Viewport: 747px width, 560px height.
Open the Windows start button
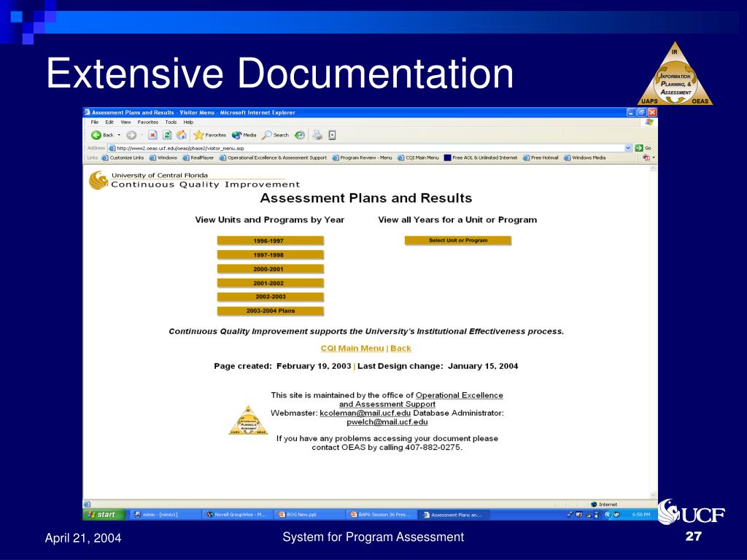pyautogui.click(x=104, y=515)
